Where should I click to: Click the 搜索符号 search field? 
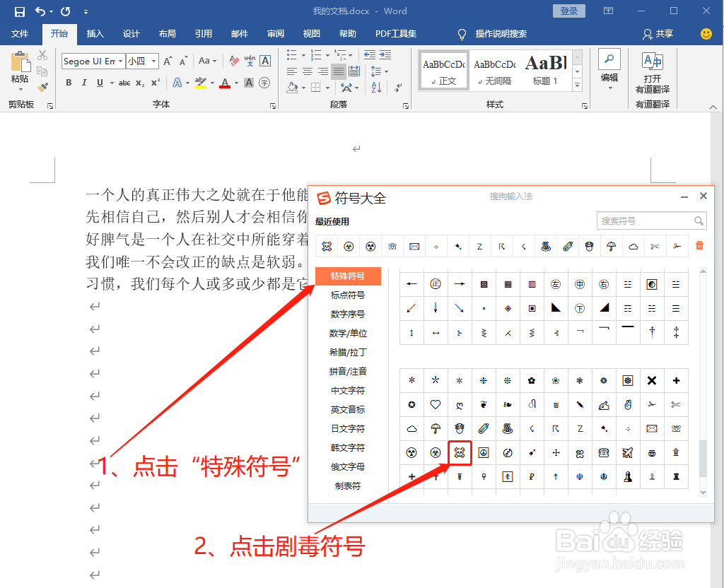pyautogui.click(x=647, y=220)
